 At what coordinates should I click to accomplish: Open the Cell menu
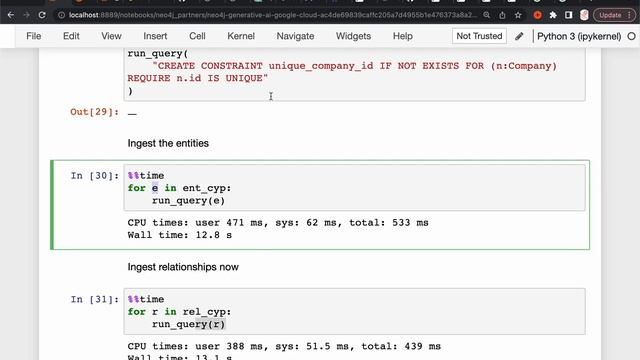coord(197,36)
